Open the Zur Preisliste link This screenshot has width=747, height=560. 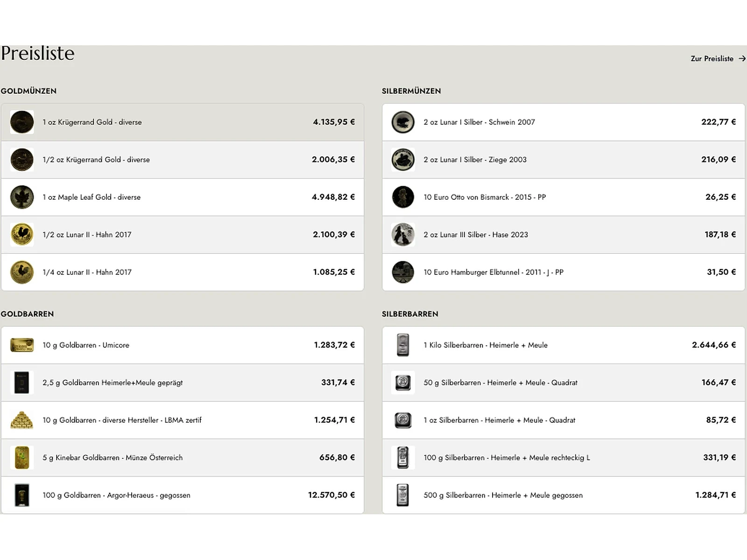[718, 59]
